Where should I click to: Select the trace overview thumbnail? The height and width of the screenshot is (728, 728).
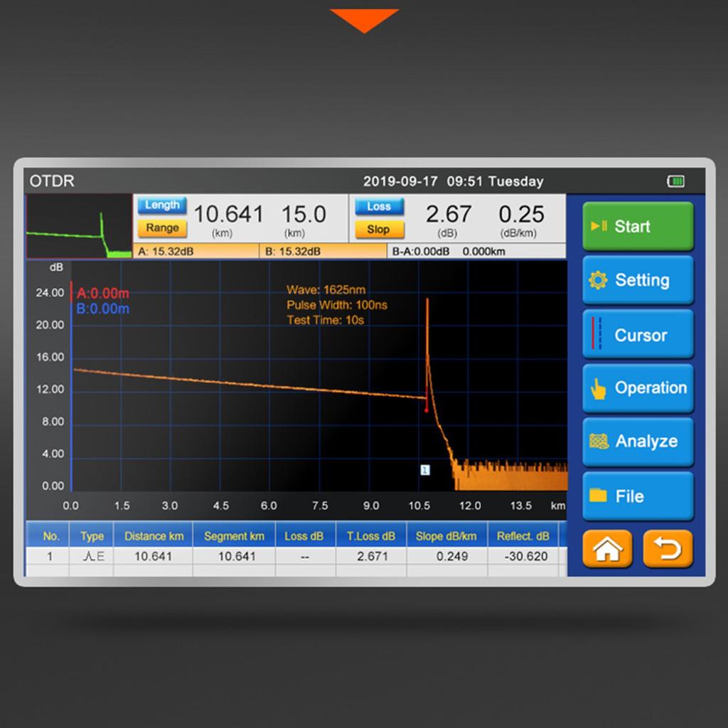click(x=78, y=224)
